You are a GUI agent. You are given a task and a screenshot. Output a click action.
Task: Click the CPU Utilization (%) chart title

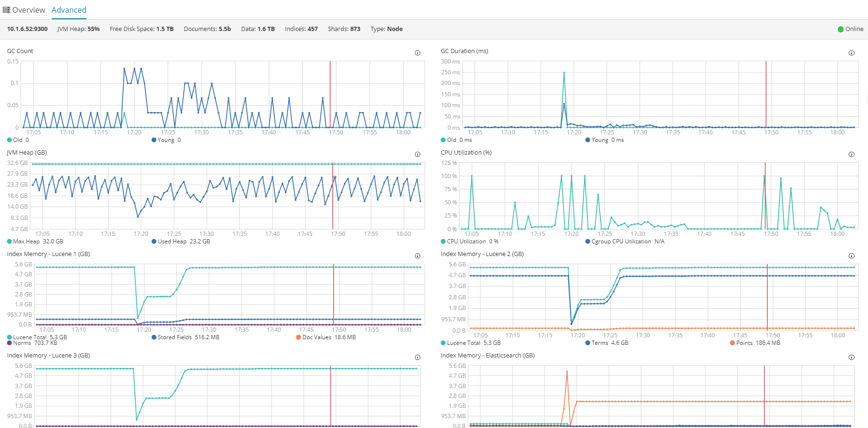click(x=466, y=153)
